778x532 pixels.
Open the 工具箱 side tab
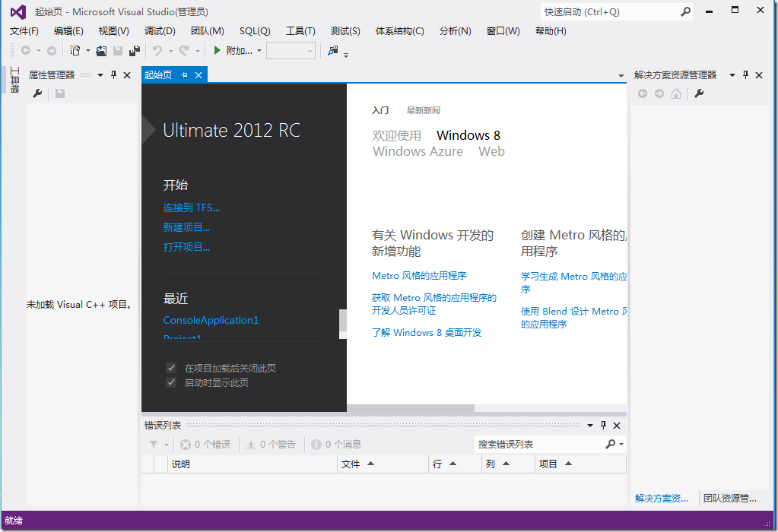click(14, 80)
